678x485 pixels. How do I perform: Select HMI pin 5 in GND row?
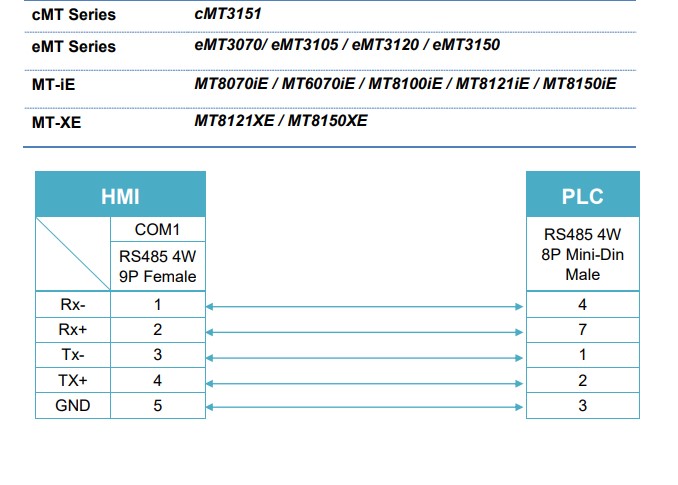158,405
